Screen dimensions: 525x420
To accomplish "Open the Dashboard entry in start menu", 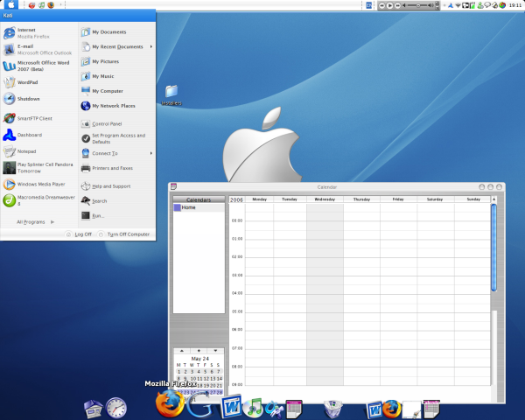I will click(39, 135).
